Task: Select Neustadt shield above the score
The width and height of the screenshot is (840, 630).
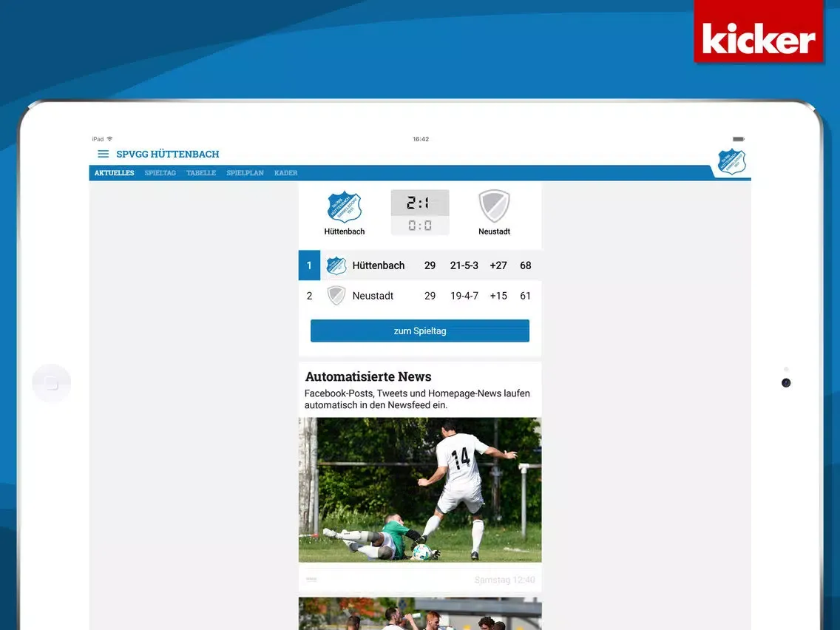Action: [x=494, y=206]
